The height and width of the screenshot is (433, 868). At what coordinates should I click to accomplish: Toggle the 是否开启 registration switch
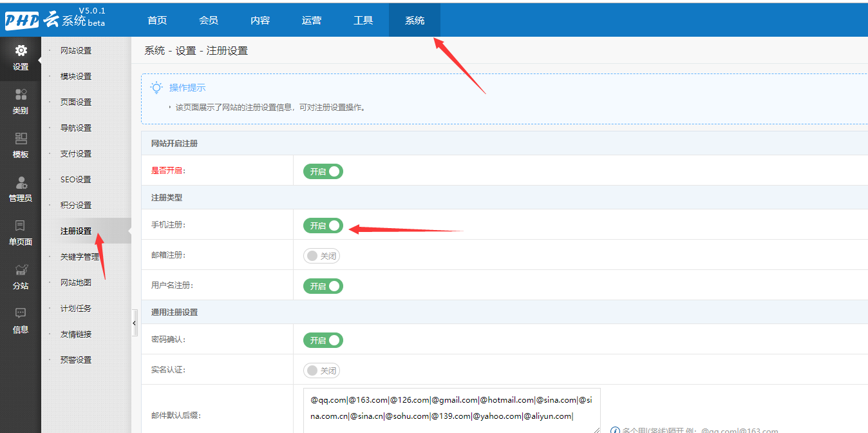(323, 171)
